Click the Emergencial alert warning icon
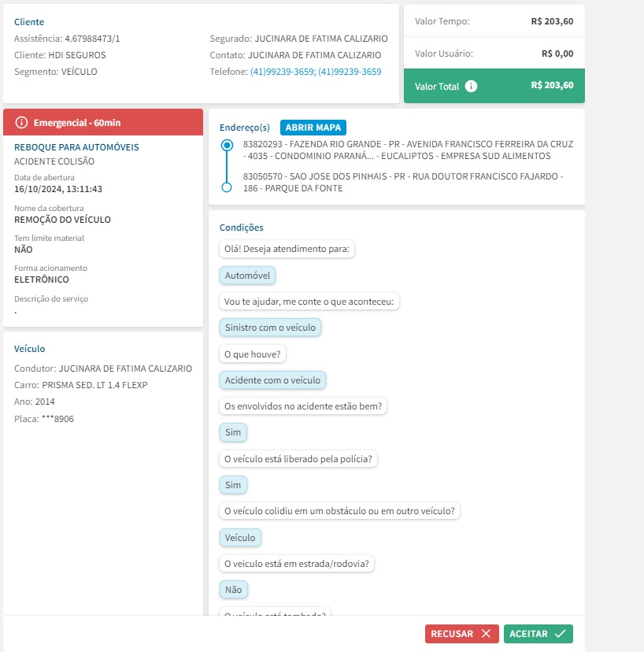The height and width of the screenshot is (652, 644). tap(21, 122)
